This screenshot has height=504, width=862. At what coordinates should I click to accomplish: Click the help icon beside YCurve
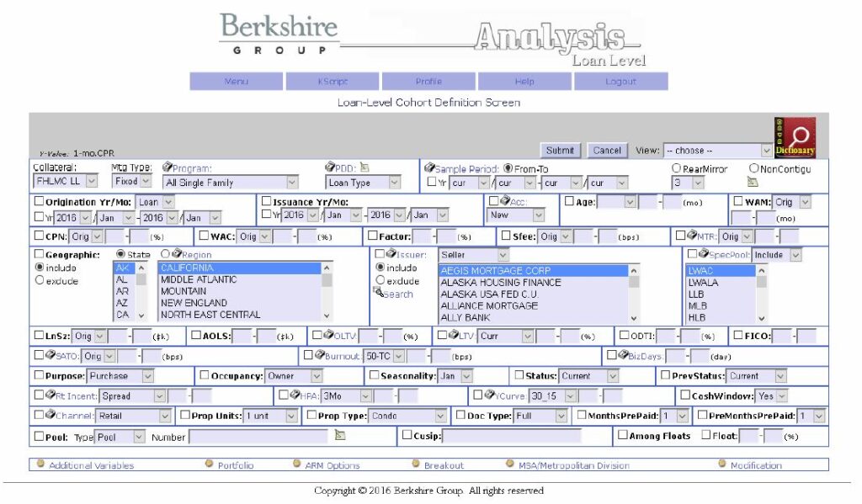489,394
